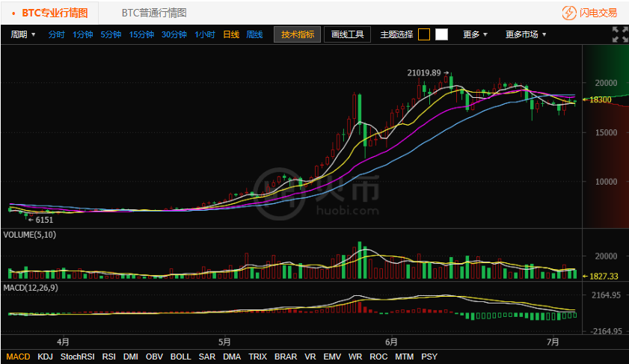
Task: Switch to BTC普通行情图 tab
Action: click(154, 13)
